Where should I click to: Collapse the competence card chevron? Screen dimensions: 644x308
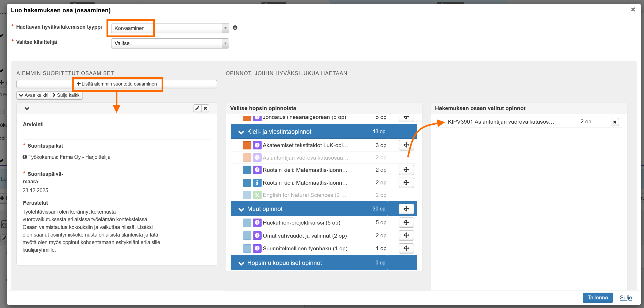27,108
